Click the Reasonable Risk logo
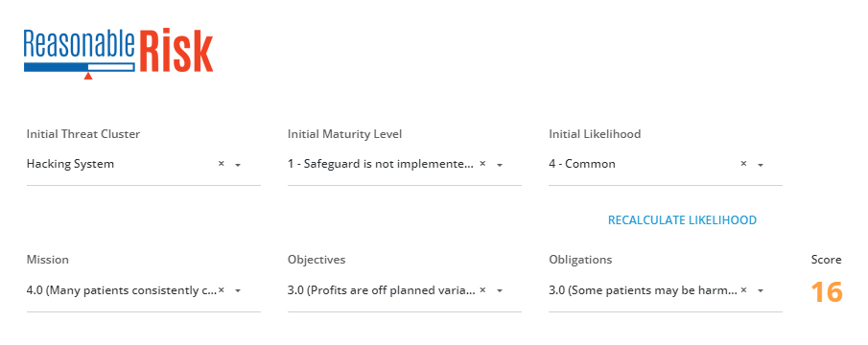Viewport: 868px width, 345px height. click(119, 54)
